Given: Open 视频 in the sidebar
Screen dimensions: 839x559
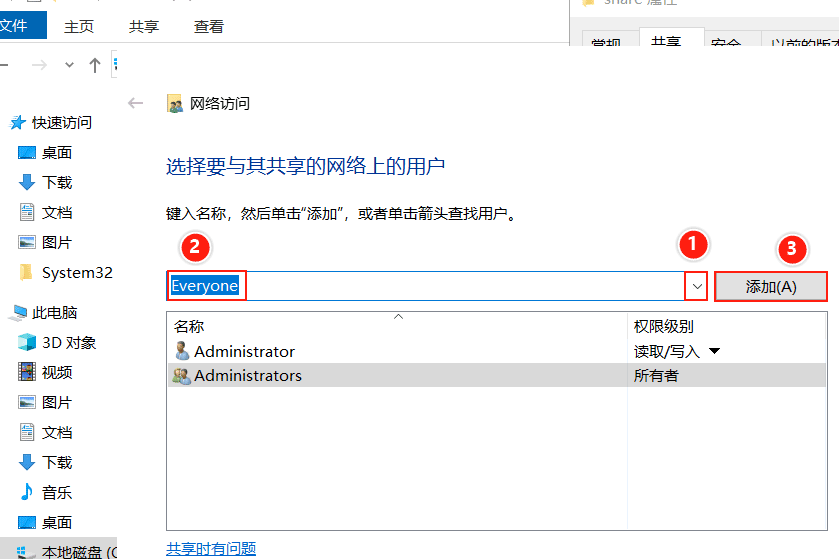Looking at the screenshot, I should pos(57,372).
